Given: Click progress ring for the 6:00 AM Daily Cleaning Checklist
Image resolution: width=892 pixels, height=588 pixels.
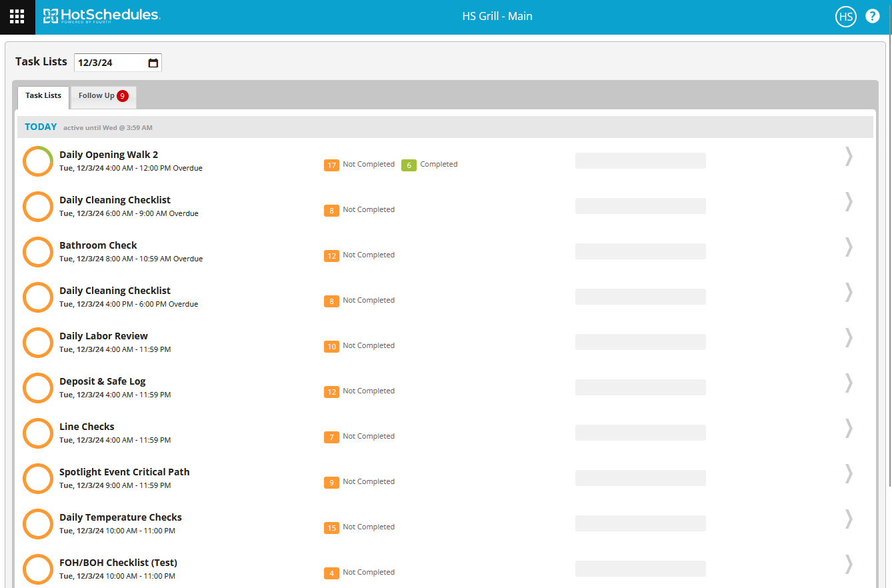Looking at the screenshot, I should (x=38, y=207).
